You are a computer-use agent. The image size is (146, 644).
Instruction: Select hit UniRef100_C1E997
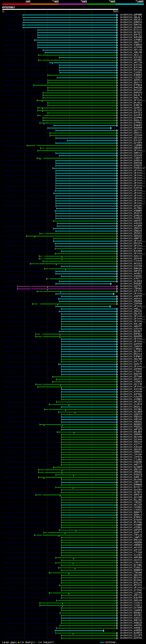(x=131, y=77)
